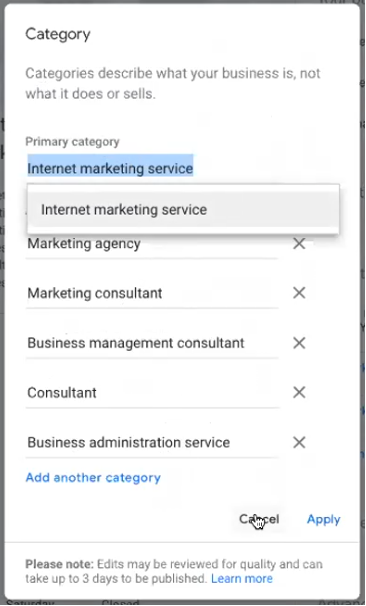The height and width of the screenshot is (606, 366).
Task: Edit the Marketing agency category field
Action: (x=152, y=244)
